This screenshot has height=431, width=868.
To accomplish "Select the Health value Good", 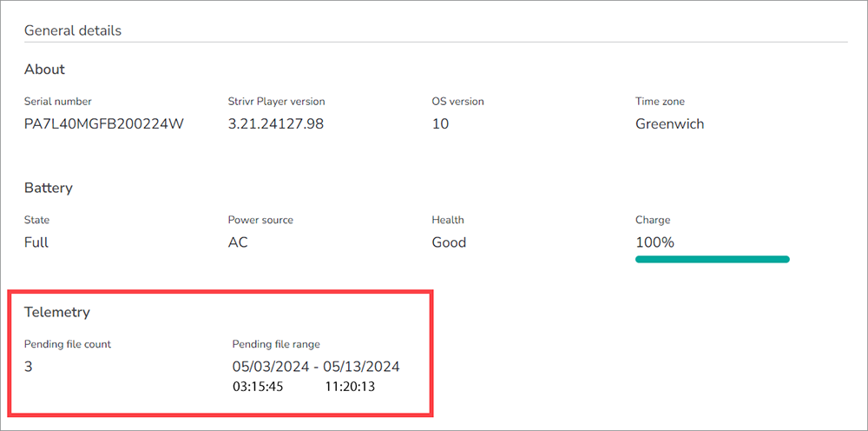I will (449, 242).
